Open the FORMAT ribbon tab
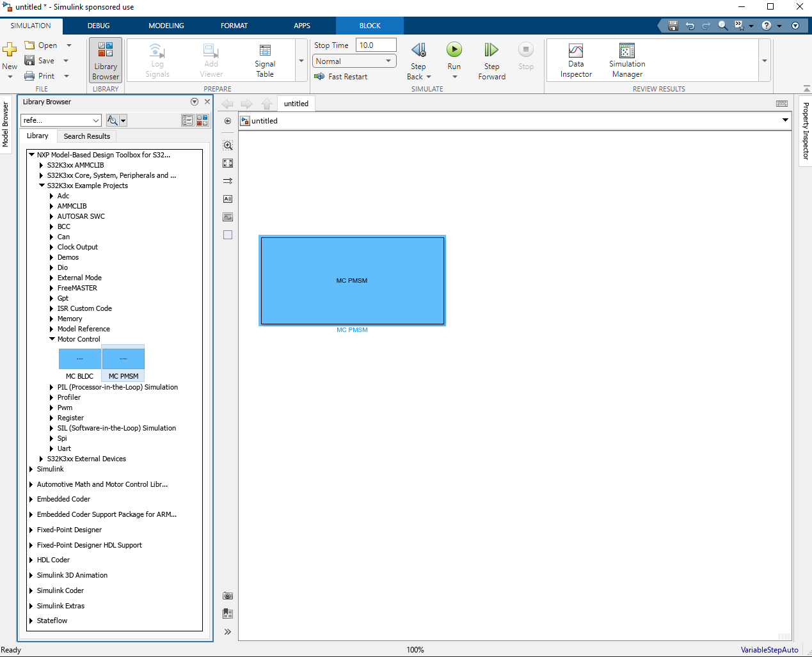Screen dimensions: 812x657 point(234,26)
